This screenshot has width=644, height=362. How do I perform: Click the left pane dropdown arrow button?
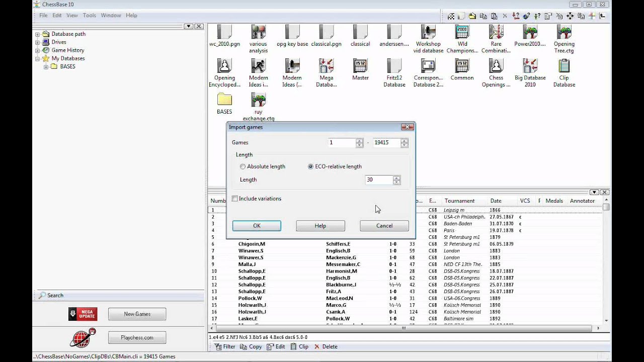pos(188,26)
